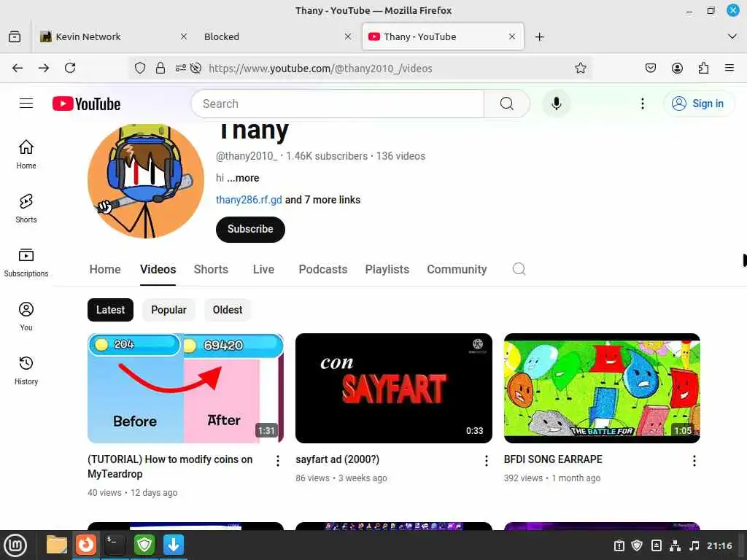747x560 pixels.
Task: Expand channel description with ...more
Action: pos(243,178)
